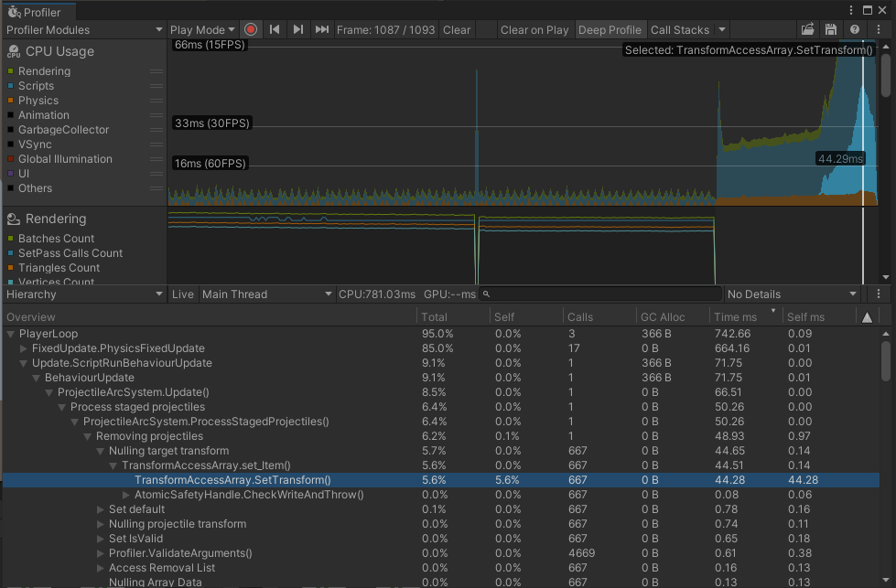Click the warning triangle column header

pyautogui.click(x=868, y=317)
